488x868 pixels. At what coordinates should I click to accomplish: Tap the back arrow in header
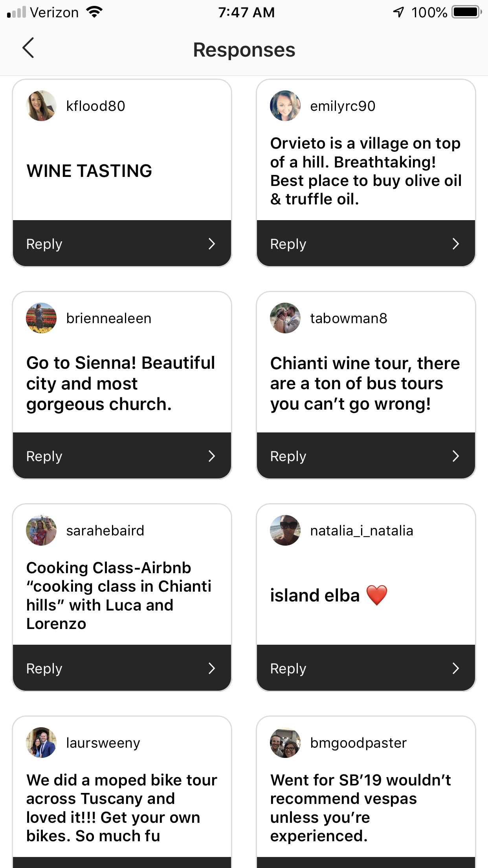[28, 48]
